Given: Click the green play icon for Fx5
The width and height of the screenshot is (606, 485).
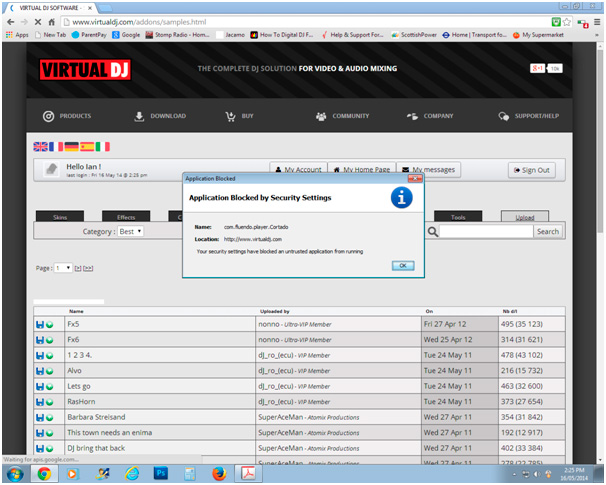Looking at the screenshot, I should [49, 325].
